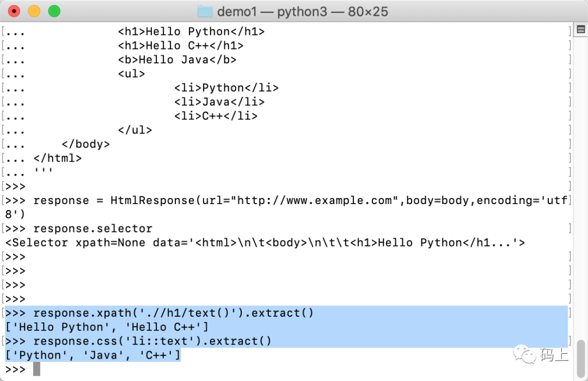Screen dimensions: 588x381
Task: Click the closing </html> tag line
Action: 57,158
